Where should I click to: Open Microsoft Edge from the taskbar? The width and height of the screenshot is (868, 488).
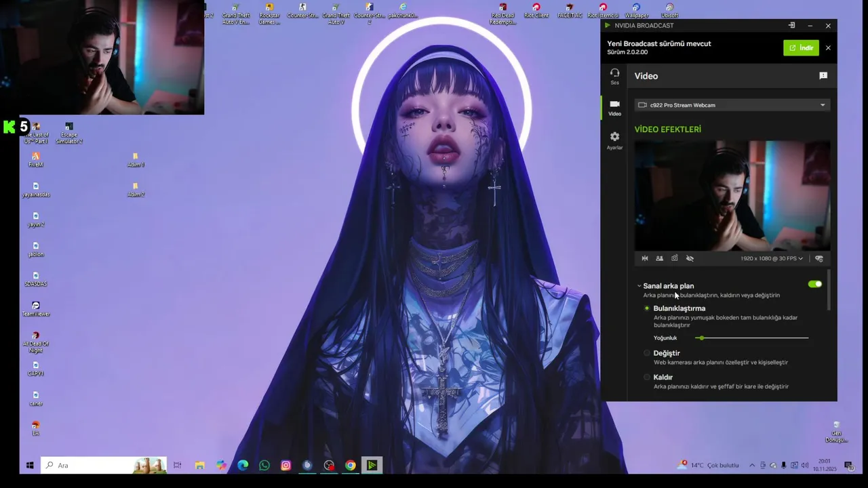(x=243, y=466)
